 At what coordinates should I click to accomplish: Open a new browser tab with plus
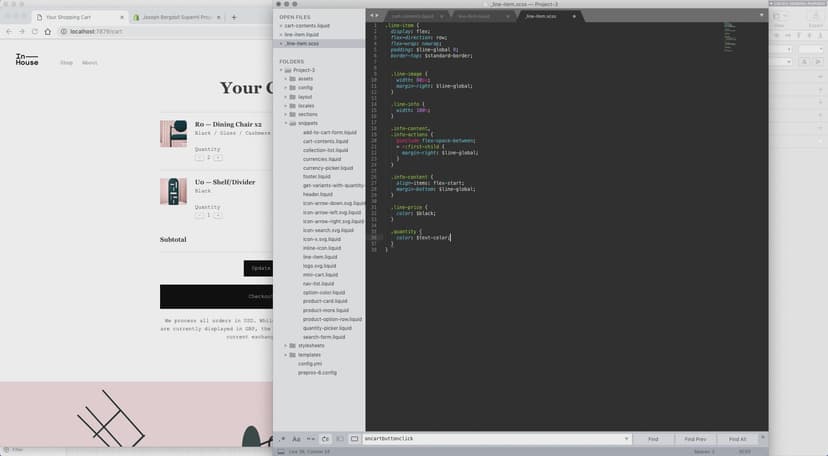pyautogui.click(x=234, y=17)
